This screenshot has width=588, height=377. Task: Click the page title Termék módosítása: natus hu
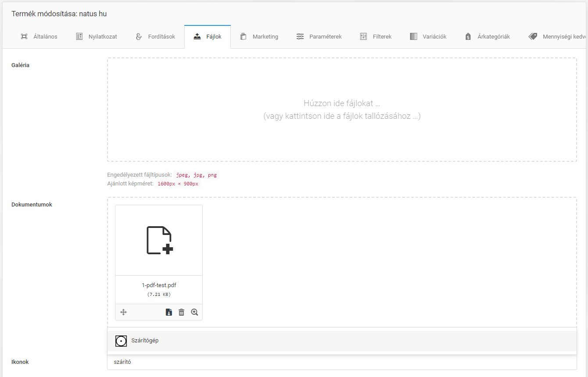(x=59, y=14)
